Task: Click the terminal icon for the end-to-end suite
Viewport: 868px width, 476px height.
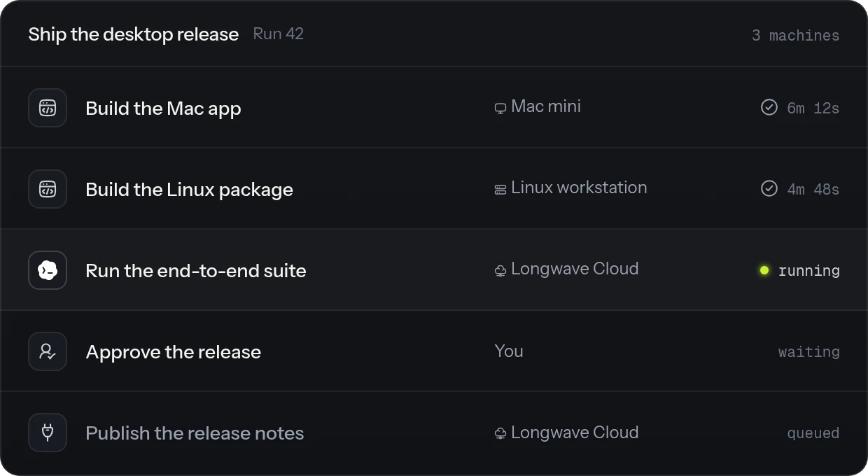Action: 48,270
